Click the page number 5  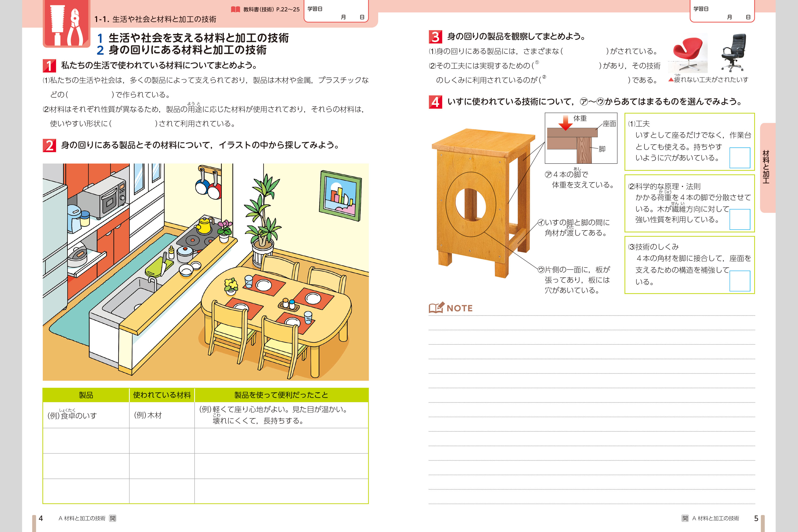pyautogui.click(x=756, y=518)
